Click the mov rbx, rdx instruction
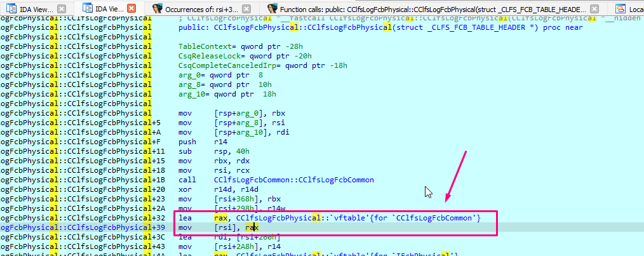The height and width of the screenshot is (256, 644). coord(211,161)
